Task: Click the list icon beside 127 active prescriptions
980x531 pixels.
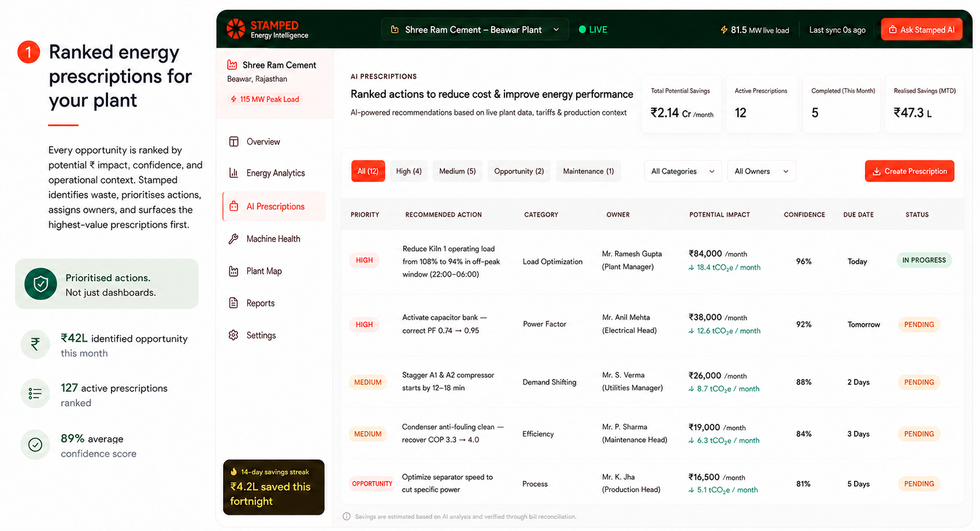Action: pyautogui.click(x=35, y=394)
